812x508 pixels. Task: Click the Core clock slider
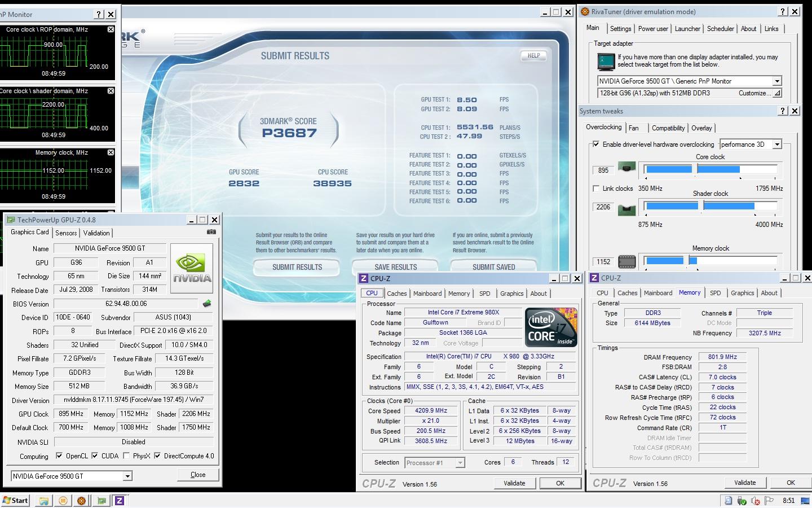click(710, 169)
